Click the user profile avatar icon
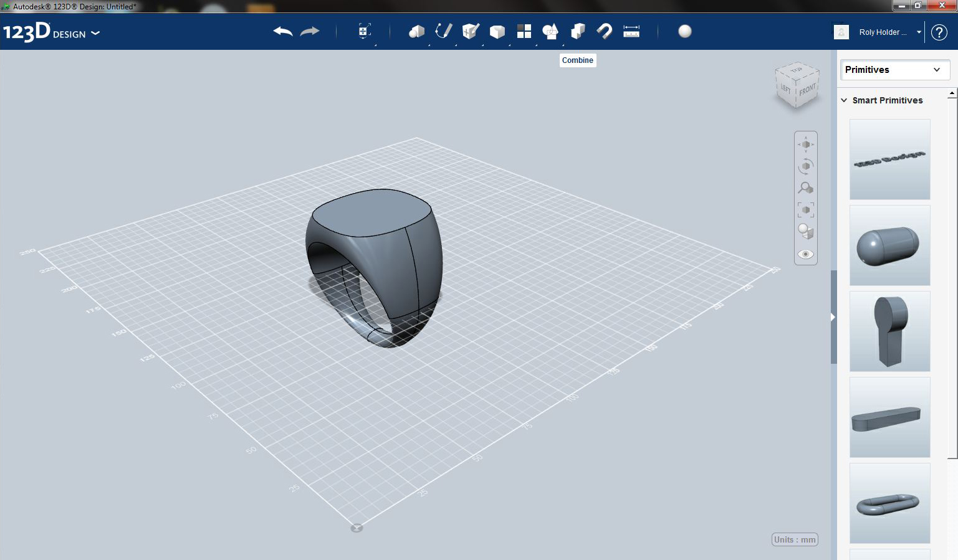 pos(841,32)
